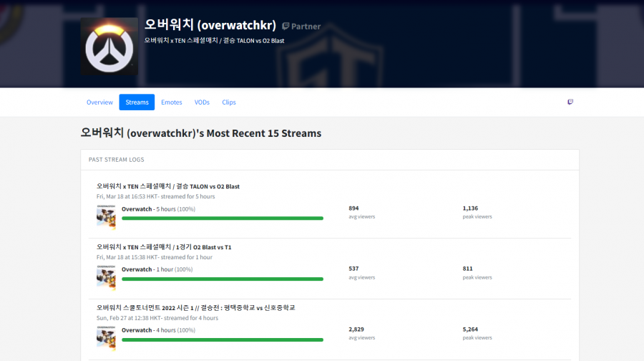Switch to the Emotes tab
Screen dimensions: 644x361
pyautogui.click(x=171, y=102)
